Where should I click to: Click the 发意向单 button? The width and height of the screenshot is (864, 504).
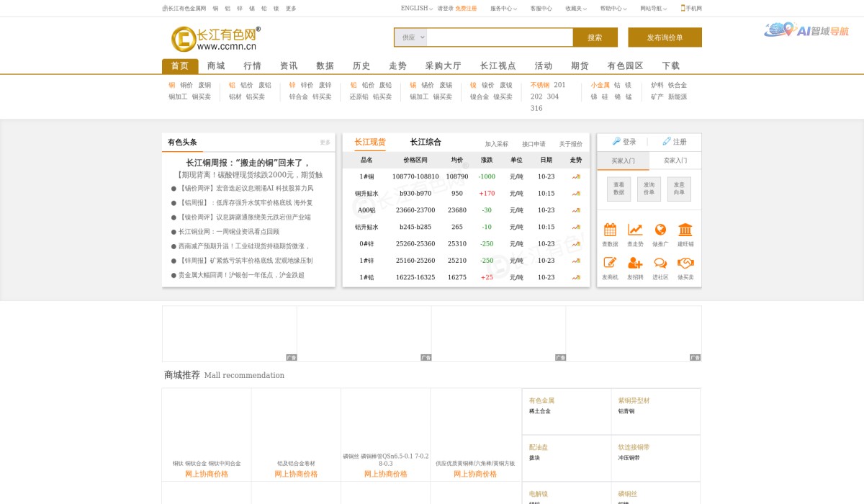click(679, 189)
